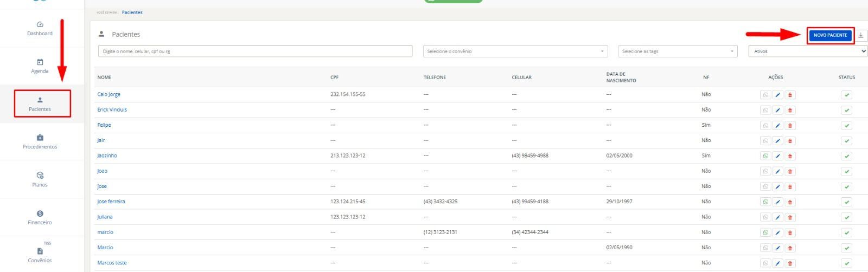
Task: Open patient Jaozinho's profile link
Action: tap(107, 156)
